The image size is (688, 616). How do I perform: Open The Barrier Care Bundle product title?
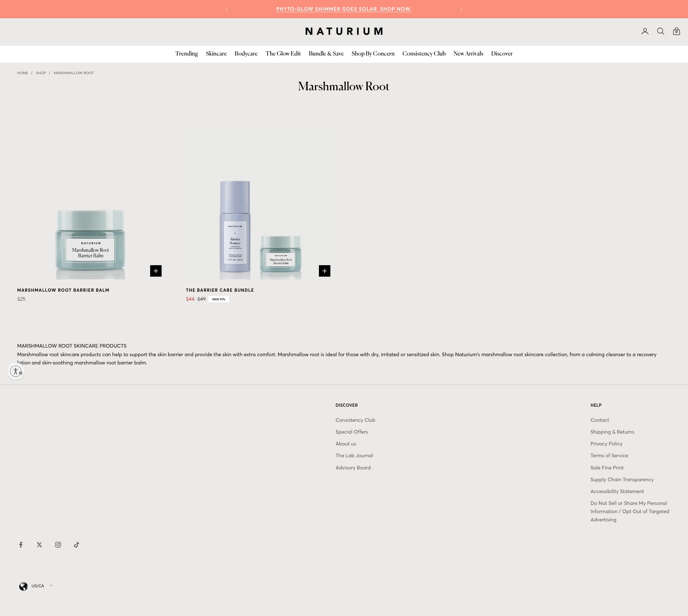pos(220,290)
